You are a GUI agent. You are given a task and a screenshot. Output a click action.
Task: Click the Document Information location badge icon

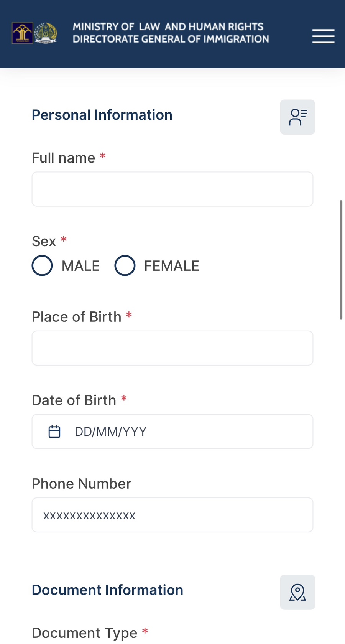point(297,592)
